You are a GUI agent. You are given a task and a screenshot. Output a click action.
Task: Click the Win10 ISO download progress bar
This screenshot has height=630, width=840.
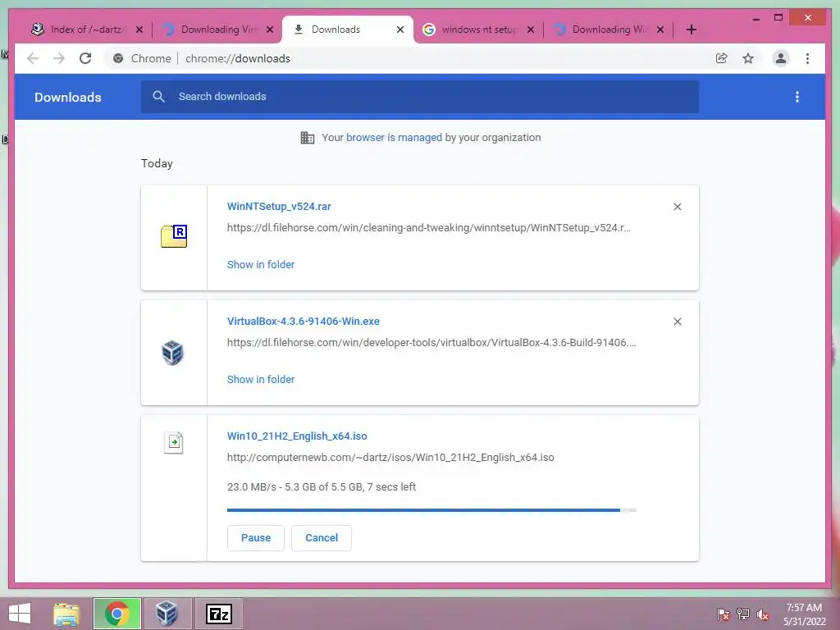(431, 510)
